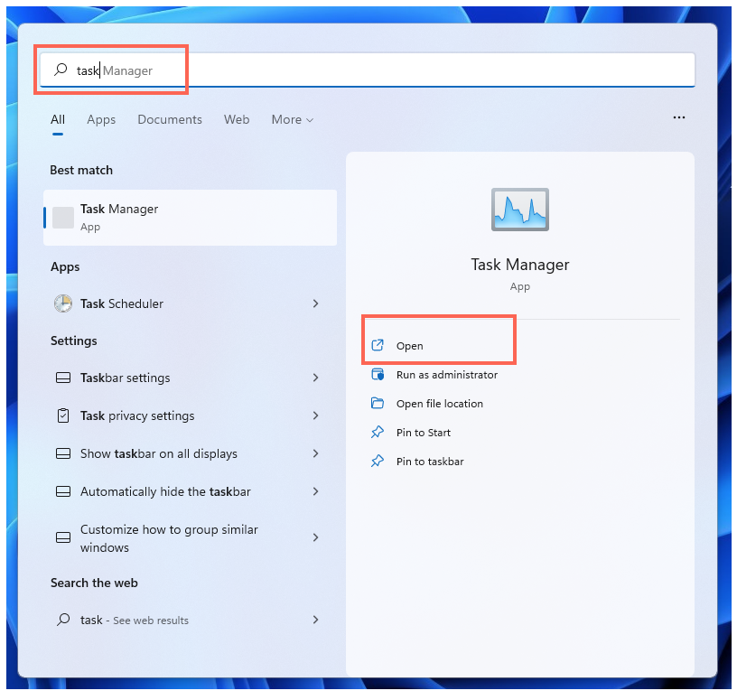This screenshot has width=737, height=700.
Task: Expand task web results chevron
Action: pyautogui.click(x=316, y=620)
